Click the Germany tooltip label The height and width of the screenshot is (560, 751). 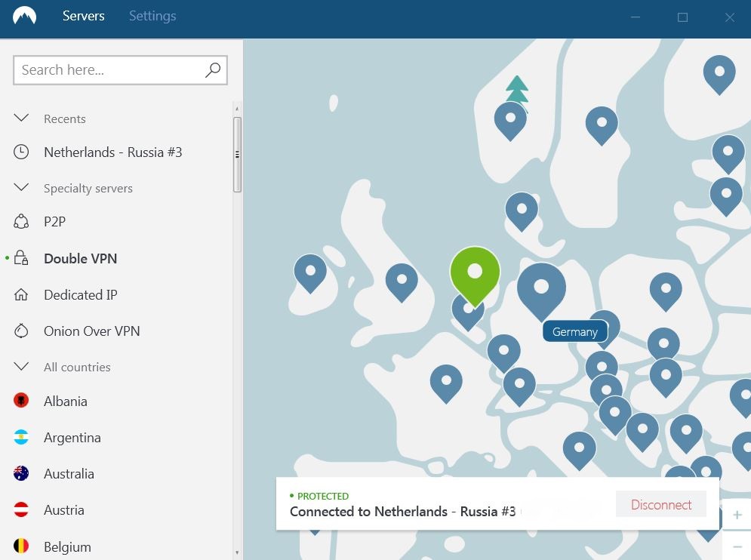pos(574,331)
